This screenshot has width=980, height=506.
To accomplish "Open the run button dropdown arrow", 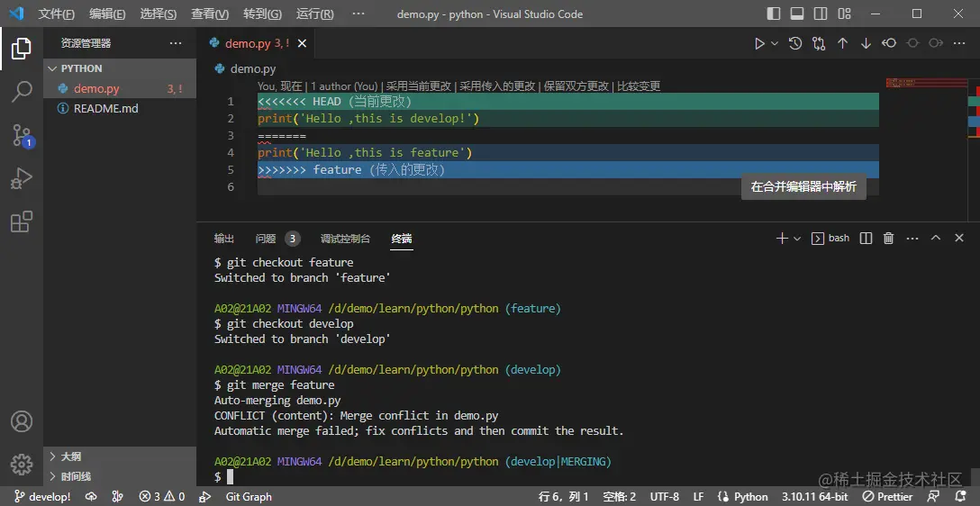I will 775,43.
